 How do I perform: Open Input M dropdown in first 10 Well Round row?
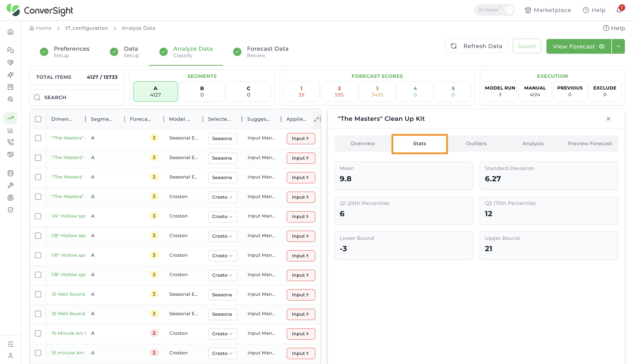coord(301,295)
